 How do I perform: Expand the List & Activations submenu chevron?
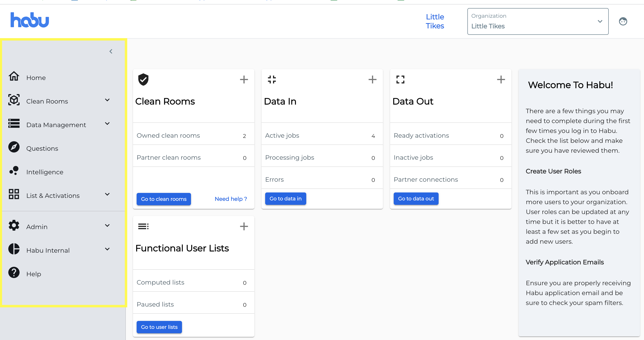(107, 194)
